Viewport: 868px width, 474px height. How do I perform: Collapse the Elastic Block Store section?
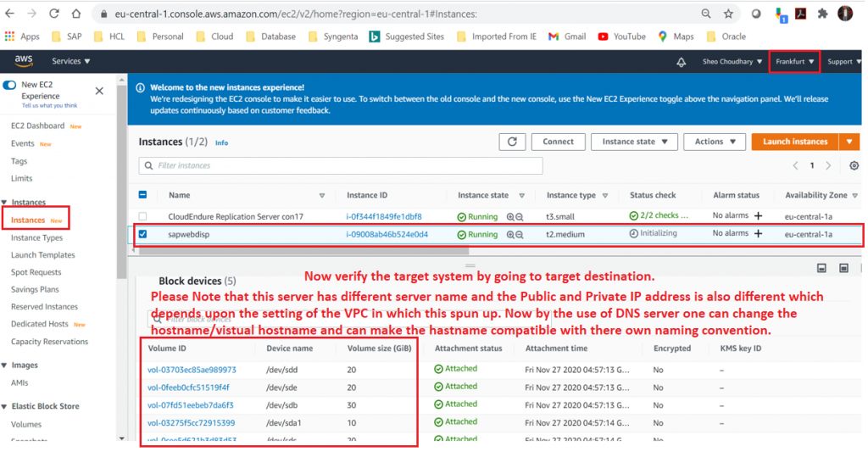point(4,406)
